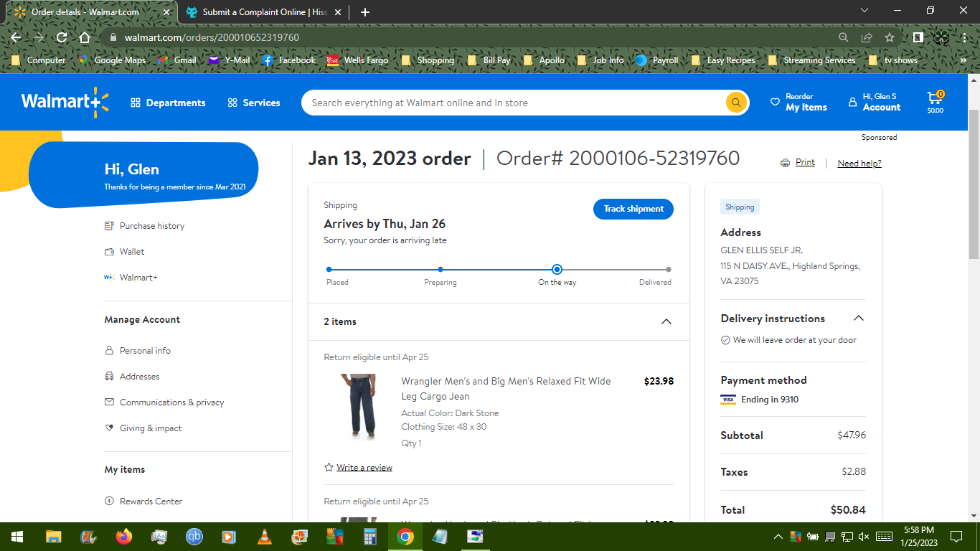Click the volume muted tray icon

[x=864, y=537]
